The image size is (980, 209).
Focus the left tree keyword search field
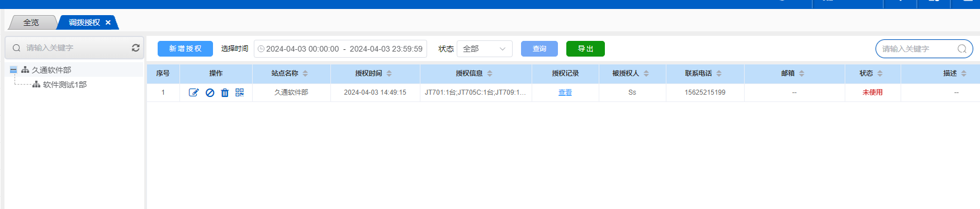click(75, 48)
